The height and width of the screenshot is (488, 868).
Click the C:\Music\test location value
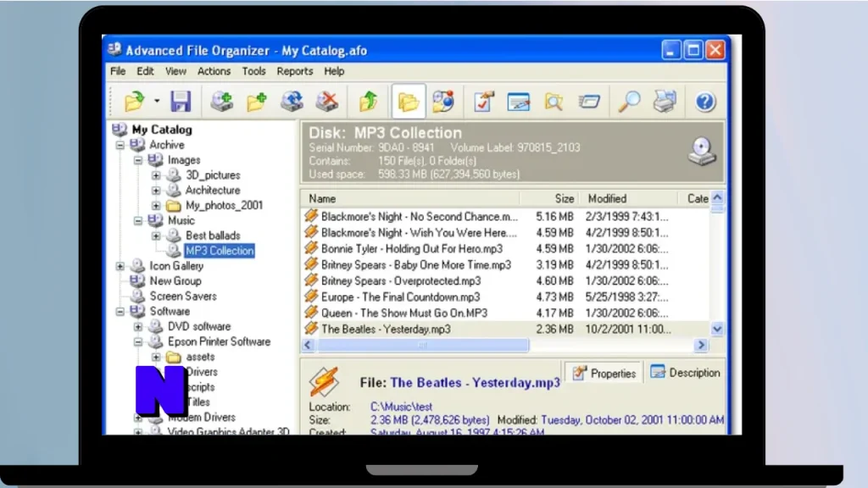coord(401,407)
